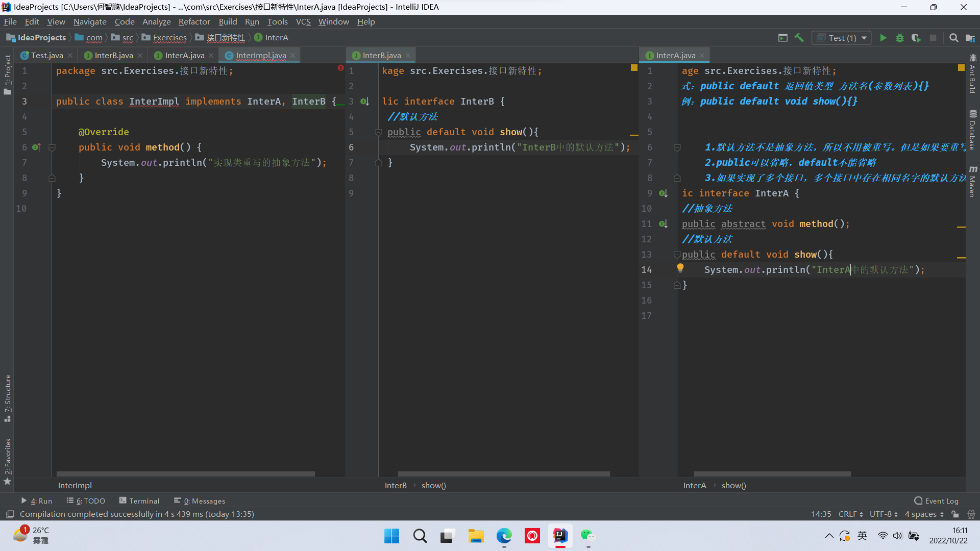This screenshot has height=551, width=980.
Task: Toggle tool window bars icon bottom-left corner
Action: click(x=10, y=514)
